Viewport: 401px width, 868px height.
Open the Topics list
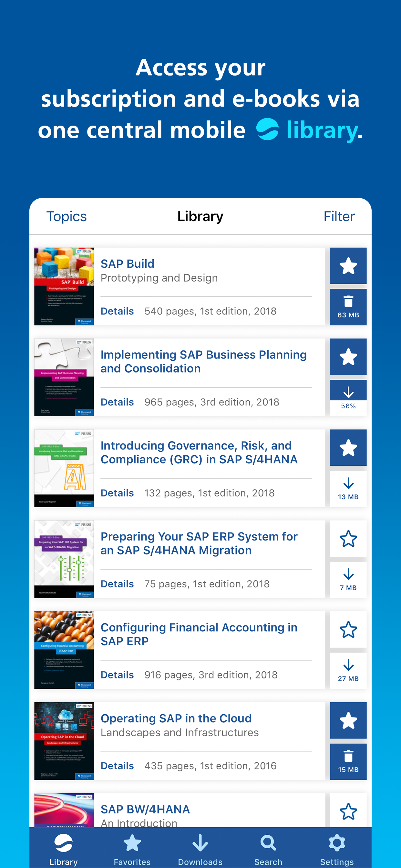coord(67,216)
